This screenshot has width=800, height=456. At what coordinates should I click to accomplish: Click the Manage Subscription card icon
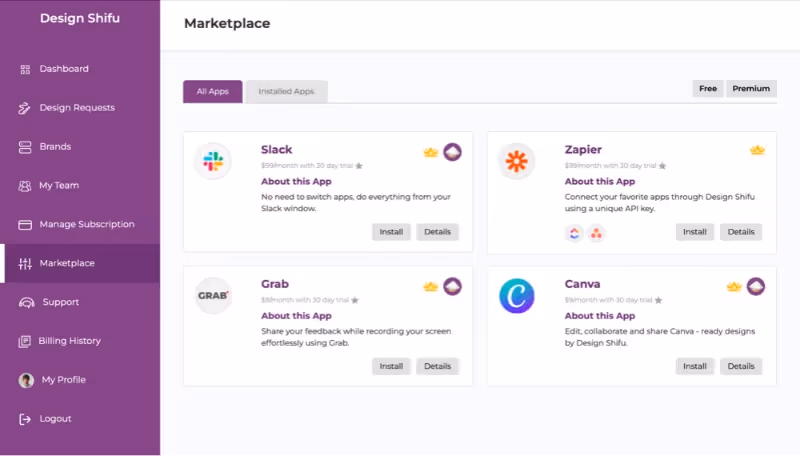(24, 224)
